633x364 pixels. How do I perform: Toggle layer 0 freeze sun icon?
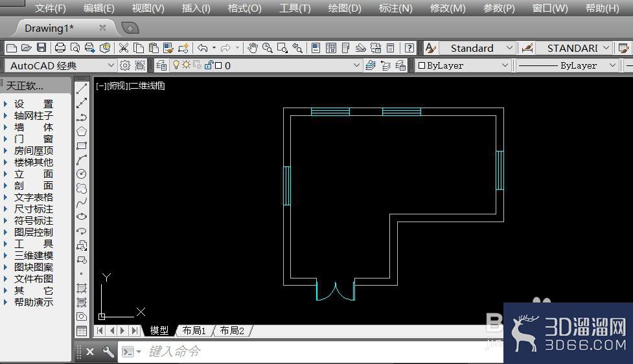click(x=186, y=65)
